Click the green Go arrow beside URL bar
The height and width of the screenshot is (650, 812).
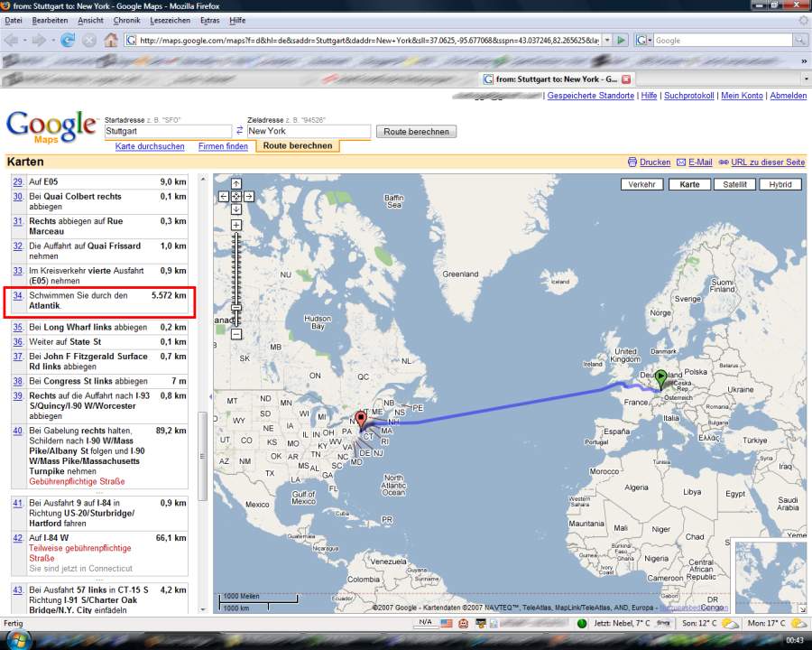point(621,41)
